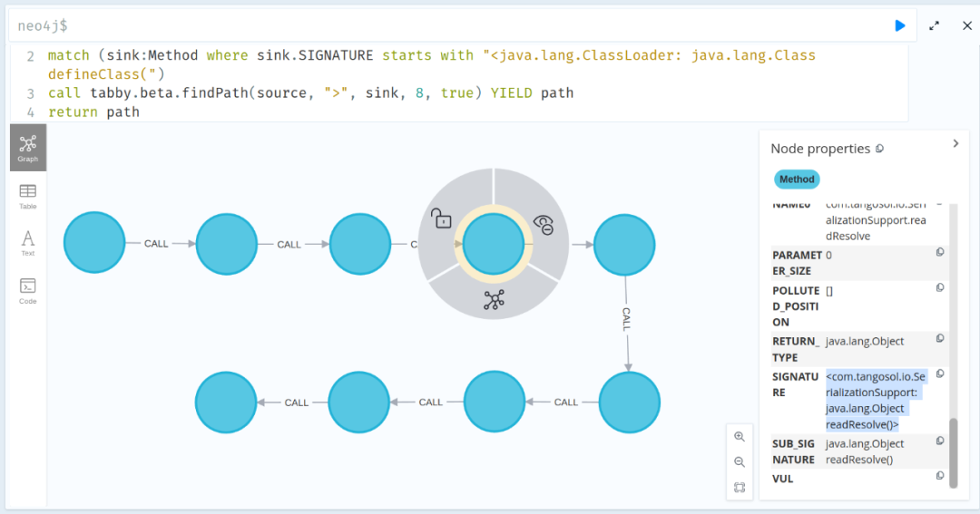The height and width of the screenshot is (514, 980).
Task: Expand the query editor to fullscreen
Action: pyautogui.click(x=934, y=25)
